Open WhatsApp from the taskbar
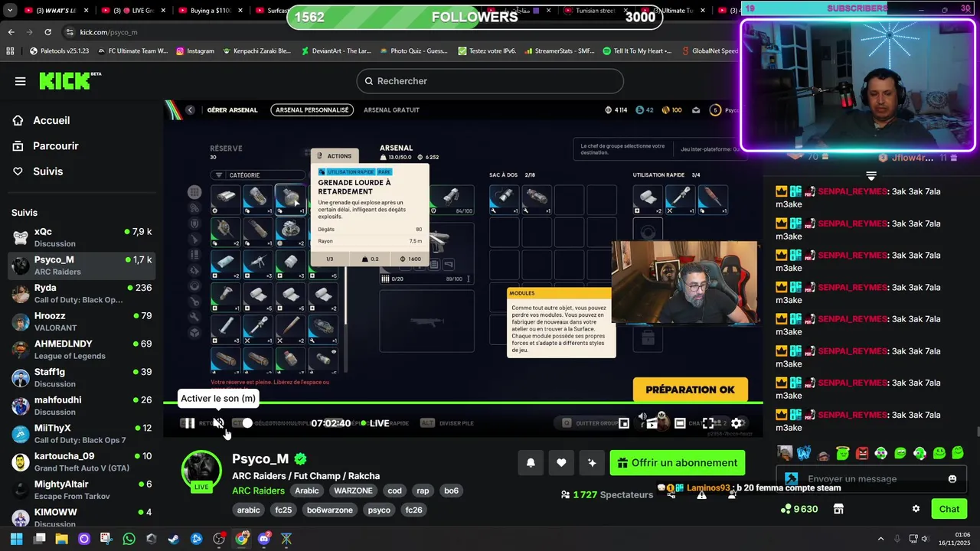Viewport: 980px width, 551px height. [129, 539]
